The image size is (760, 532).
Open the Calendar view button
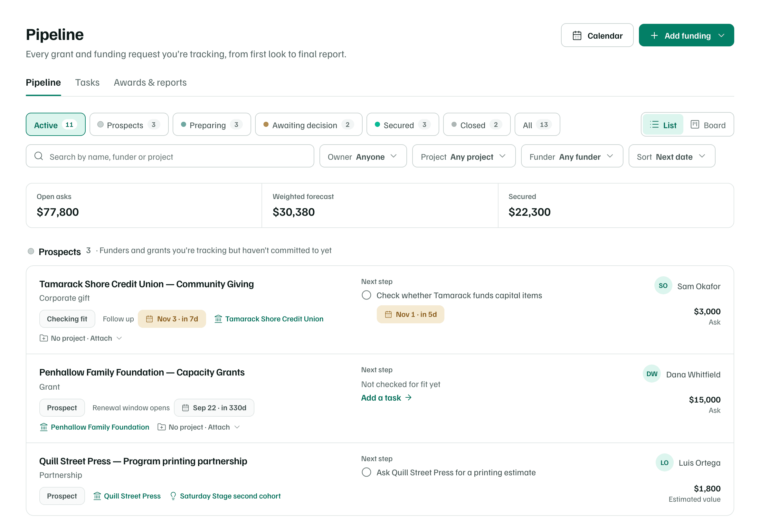tap(597, 35)
